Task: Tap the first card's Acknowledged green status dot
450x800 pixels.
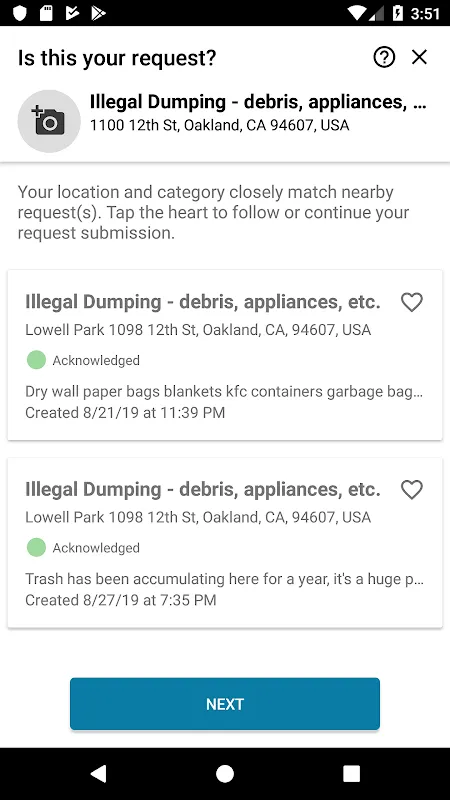Action: click(x=36, y=360)
